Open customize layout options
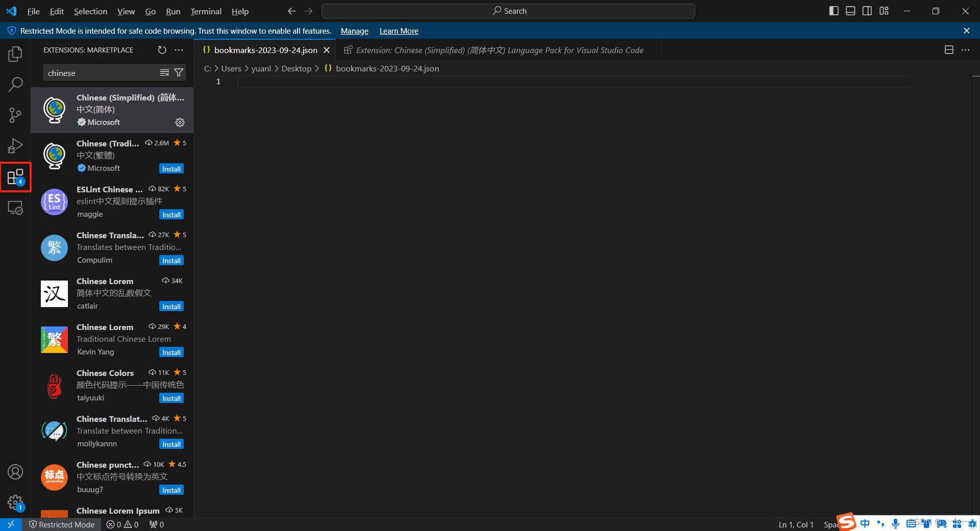The width and height of the screenshot is (980, 531). pyautogui.click(x=884, y=11)
